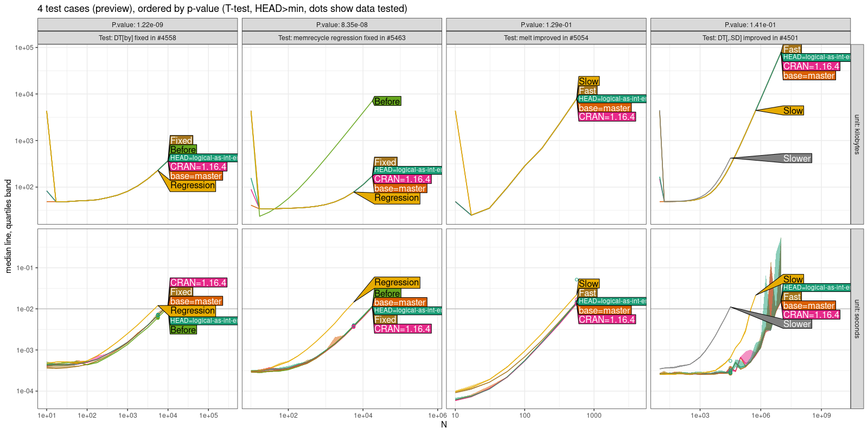Click 'Fixed' label in DT[by] kilobytes panel
Screen dimensions: 868x434
(x=181, y=141)
